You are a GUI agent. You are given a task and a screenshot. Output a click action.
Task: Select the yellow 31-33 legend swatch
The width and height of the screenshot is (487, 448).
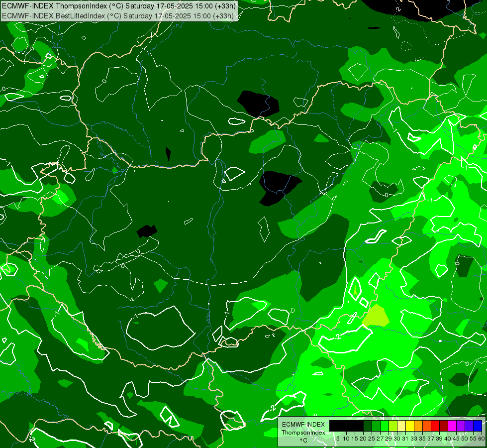pyautogui.click(x=410, y=426)
